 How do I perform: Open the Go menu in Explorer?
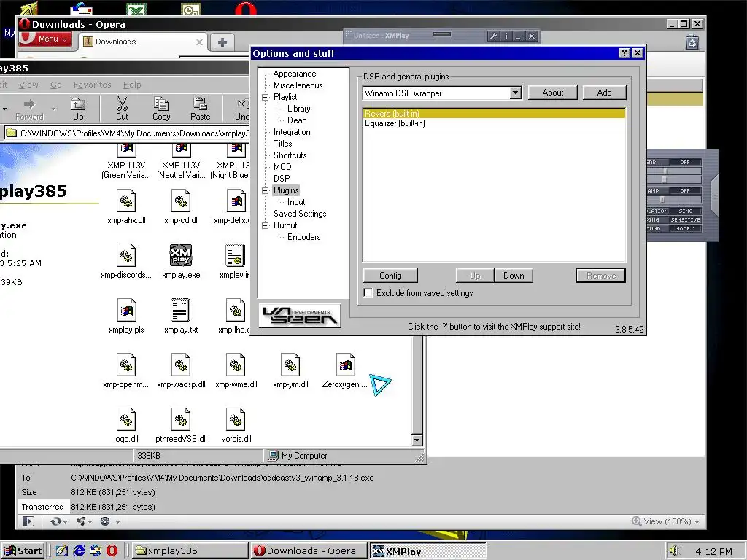(55, 85)
